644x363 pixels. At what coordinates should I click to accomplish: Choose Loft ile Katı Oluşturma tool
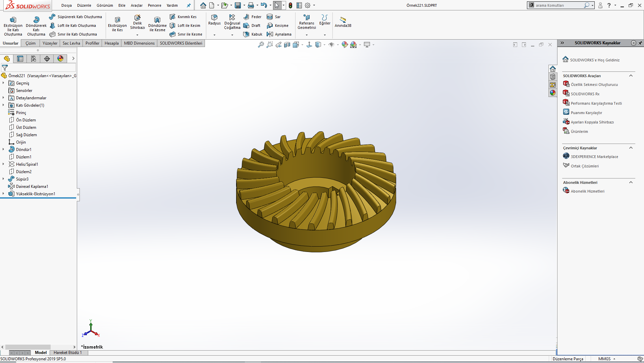(73, 25)
